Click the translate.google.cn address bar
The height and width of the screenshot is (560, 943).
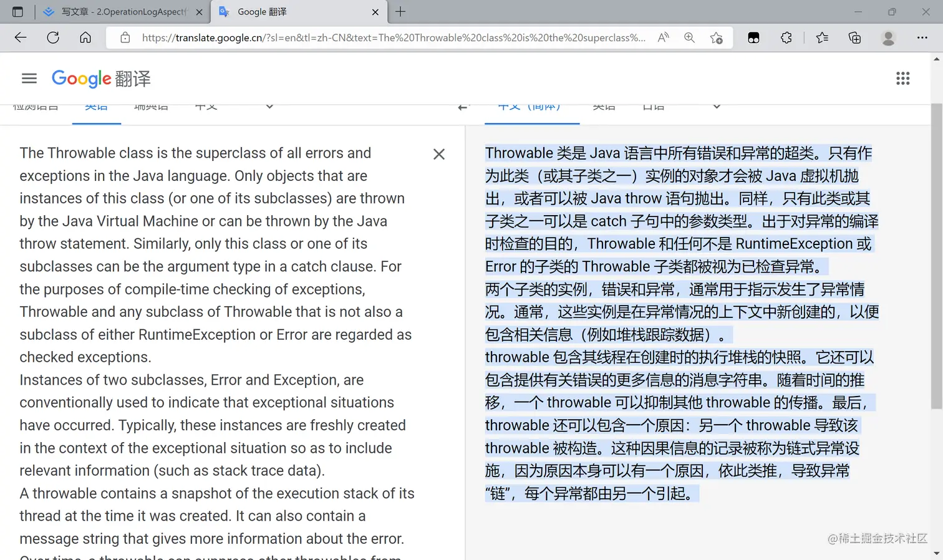(393, 37)
